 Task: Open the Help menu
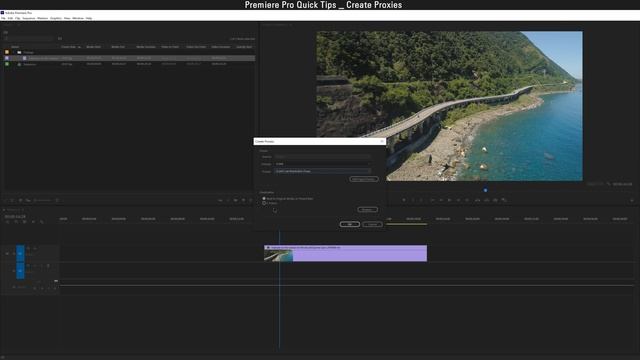pos(89,18)
